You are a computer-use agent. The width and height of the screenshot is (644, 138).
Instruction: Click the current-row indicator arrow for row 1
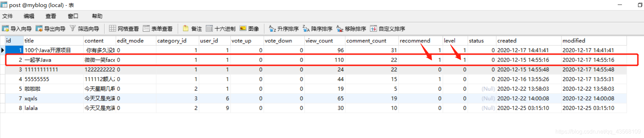click(x=2, y=50)
